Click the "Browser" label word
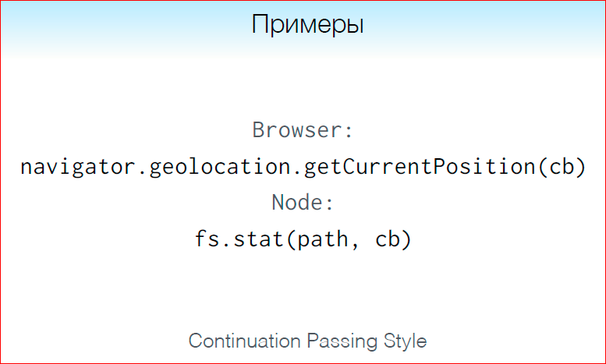The height and width of the screenshot is (364, 606). pos(297,129)
